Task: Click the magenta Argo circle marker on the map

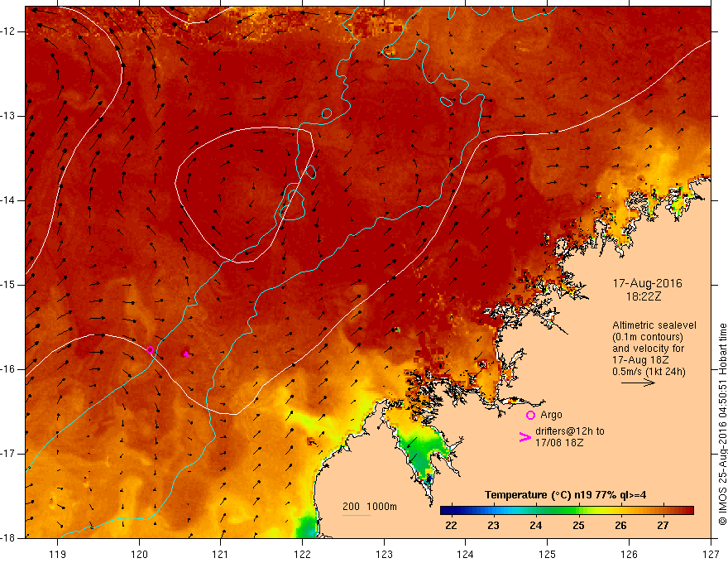Action: click(x=150, y=349)
